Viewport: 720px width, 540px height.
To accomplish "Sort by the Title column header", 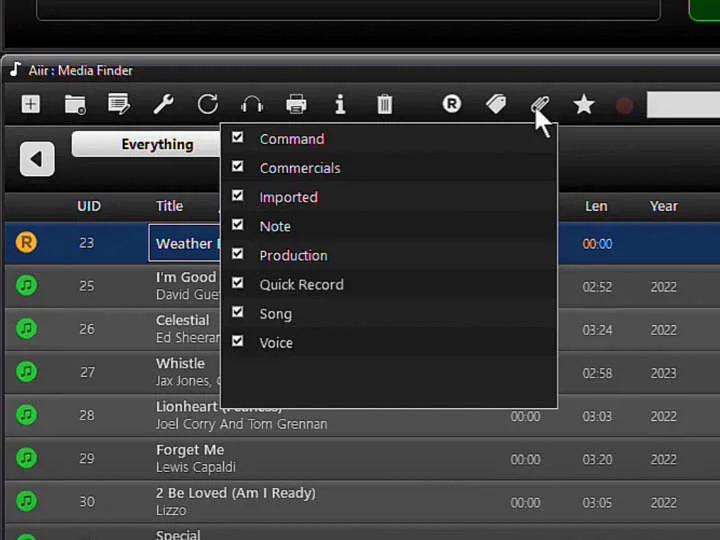I will [169, 206].
